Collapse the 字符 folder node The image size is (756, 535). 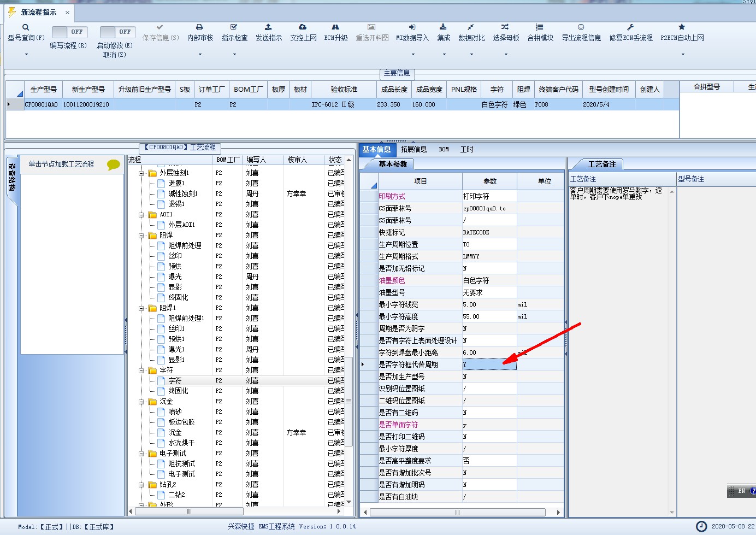[x=142, y=371]
